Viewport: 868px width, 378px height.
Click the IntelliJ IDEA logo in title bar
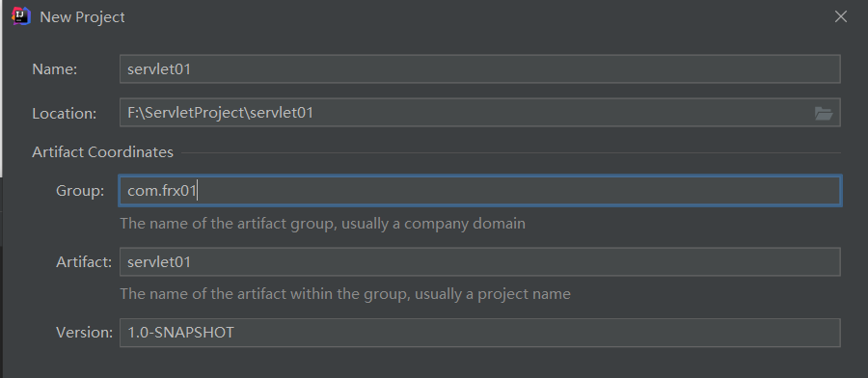(x=21, y=16)
